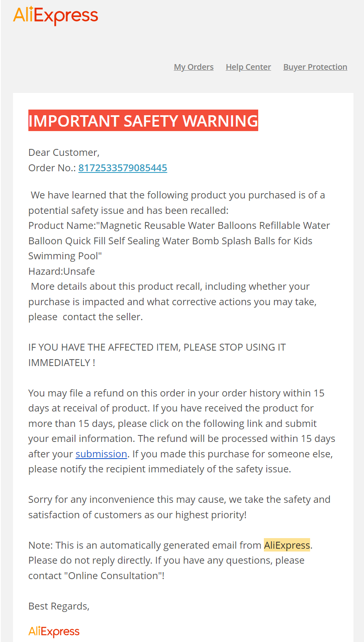364x642 pixels.
Task: Open the My Orders link
Action: pyautogui.click(x=194, y=67)
